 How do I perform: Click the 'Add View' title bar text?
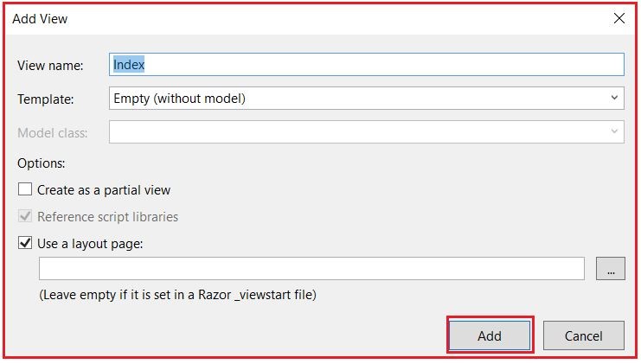coord(40,19)
